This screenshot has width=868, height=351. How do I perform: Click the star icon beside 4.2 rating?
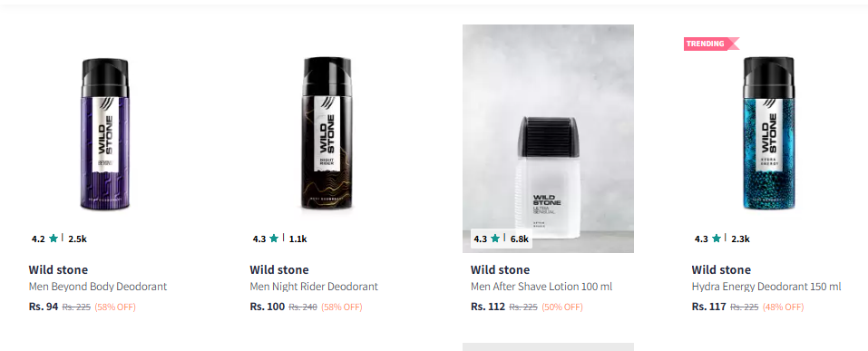tap(54, 239)
